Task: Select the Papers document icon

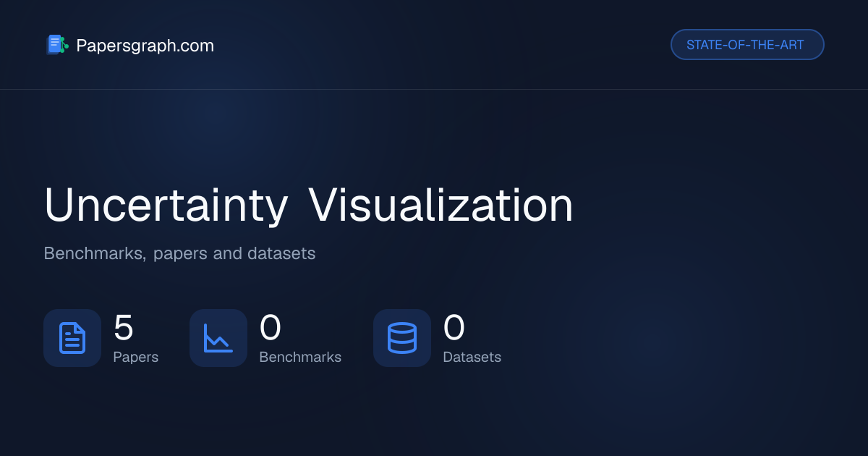Action: (72, 338)
